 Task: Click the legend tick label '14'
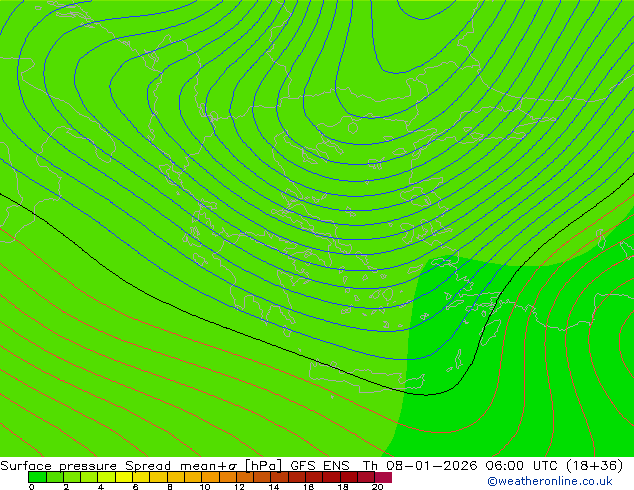pos(274,487)
